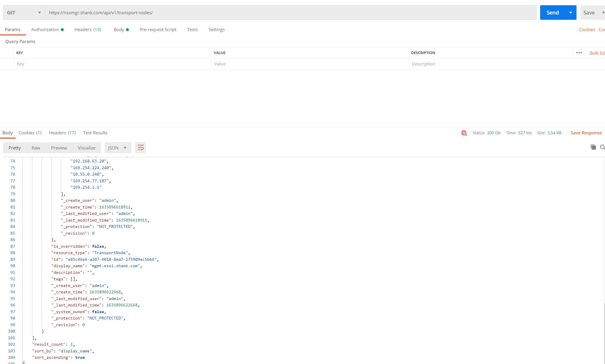Click the "tags" key in the response
This screenshot has width=605, height=364.
click(58, 279)
